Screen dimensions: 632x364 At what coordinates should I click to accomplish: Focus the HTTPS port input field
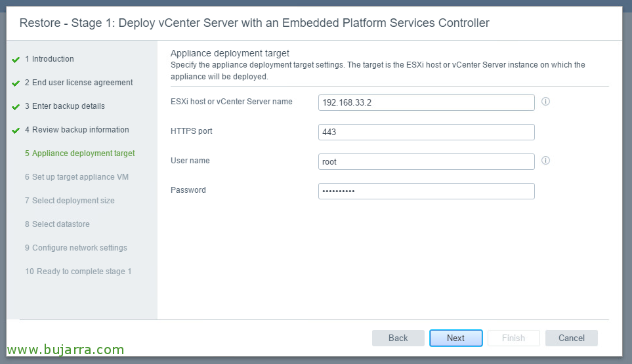pyautogui.click(x=427, y=132)
